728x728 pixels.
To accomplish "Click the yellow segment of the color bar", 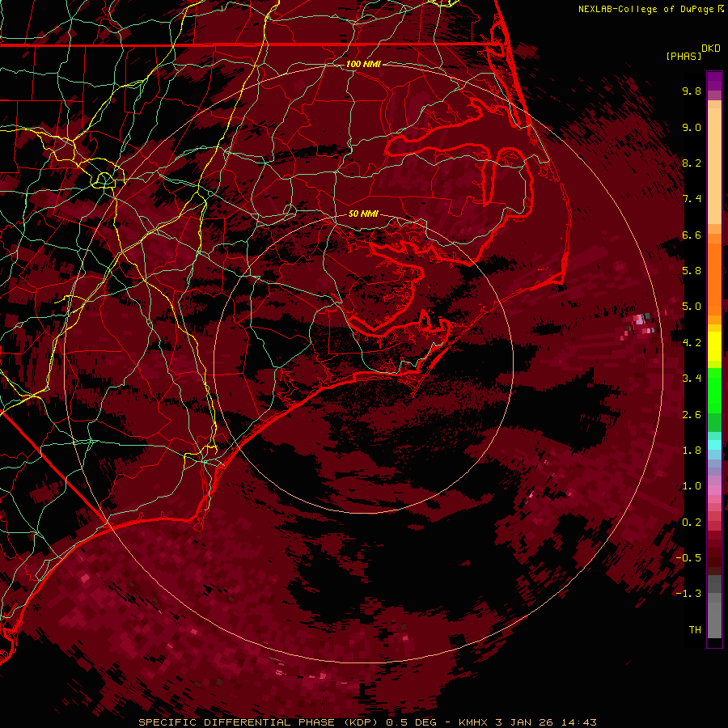I will [714, 346].
